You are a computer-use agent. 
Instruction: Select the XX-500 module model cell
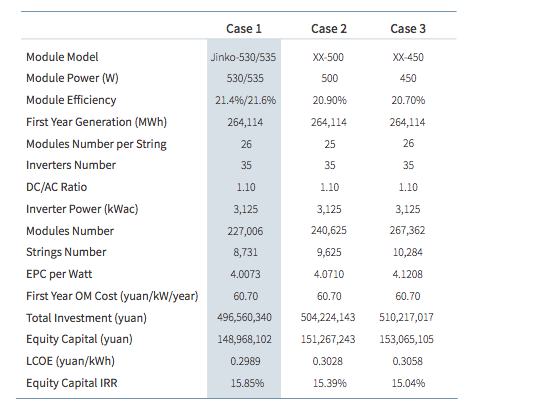(x=328, y=57)
